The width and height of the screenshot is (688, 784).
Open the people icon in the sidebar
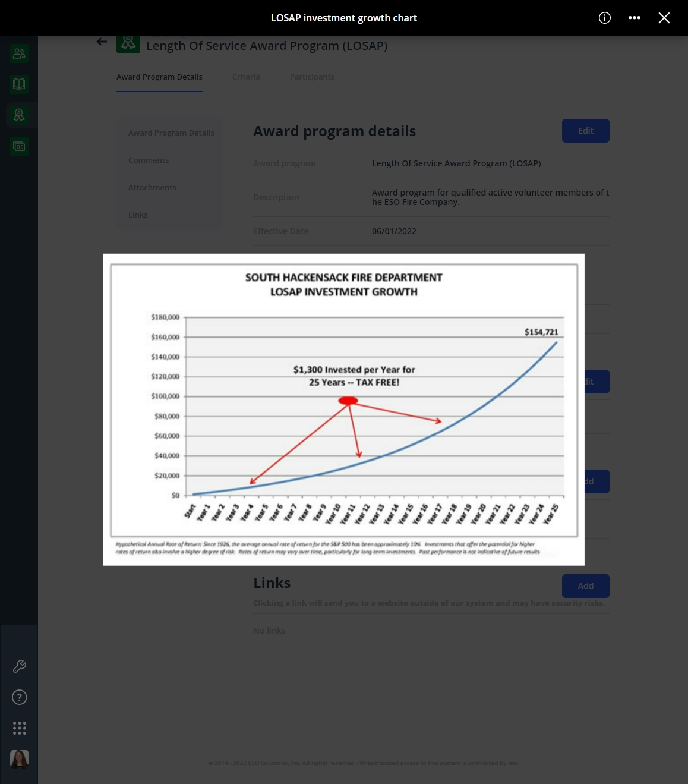pyautogui.click(x=19, y=53)
